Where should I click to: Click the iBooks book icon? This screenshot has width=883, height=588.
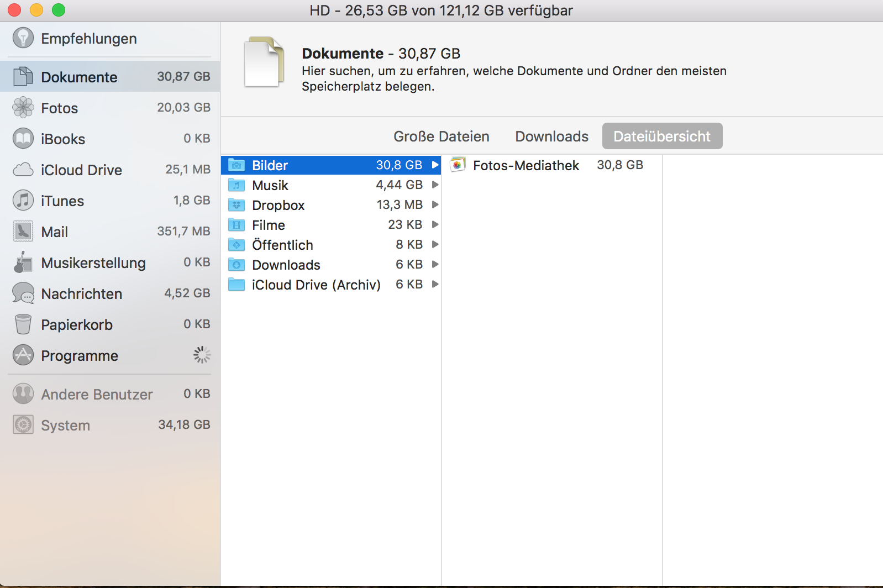click(x=23, y=138)
